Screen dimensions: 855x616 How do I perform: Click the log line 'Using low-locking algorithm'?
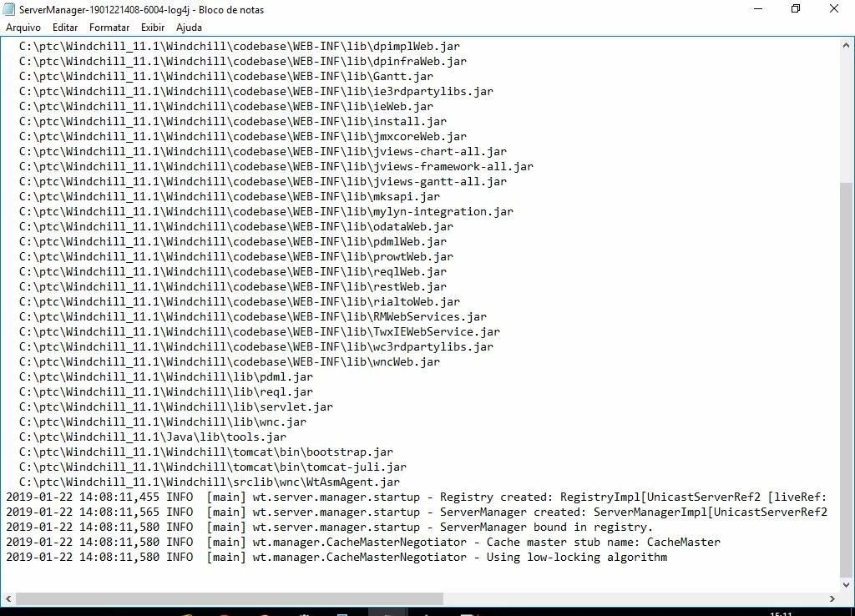click(x=336, y=557)
